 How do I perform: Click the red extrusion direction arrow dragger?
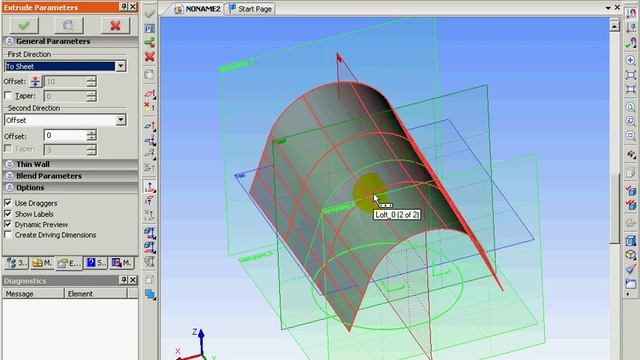pyautogui.click(x=339, y=59)
